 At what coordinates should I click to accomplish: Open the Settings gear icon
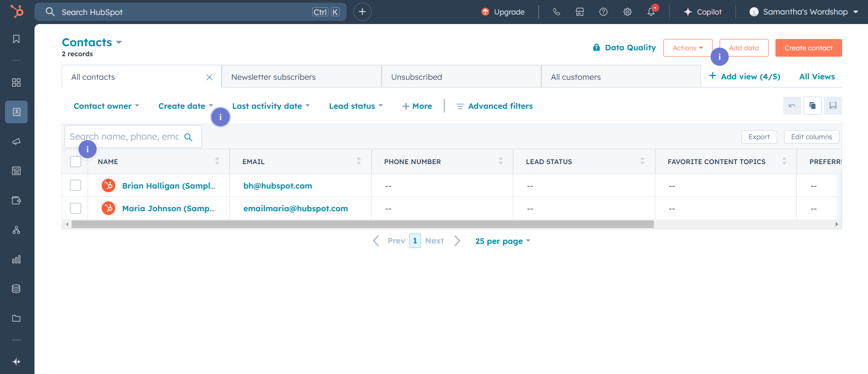tap(628, 12)
